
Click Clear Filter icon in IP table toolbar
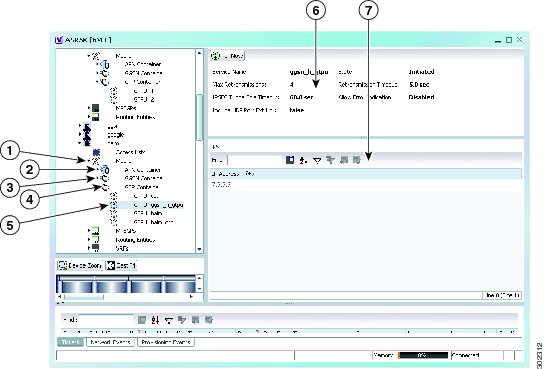pos(330,160)
